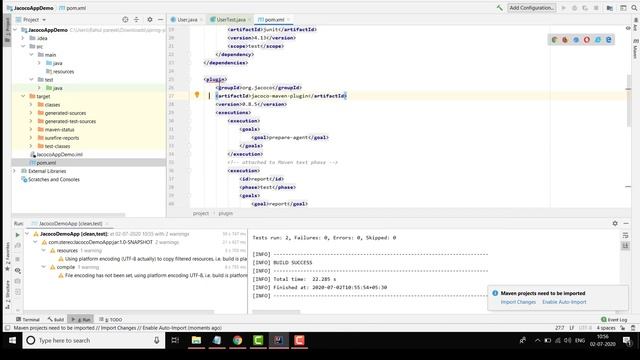This screenshot has width=640, height=360.
Task: Select Scratches and Consoles
Action: 50,179
